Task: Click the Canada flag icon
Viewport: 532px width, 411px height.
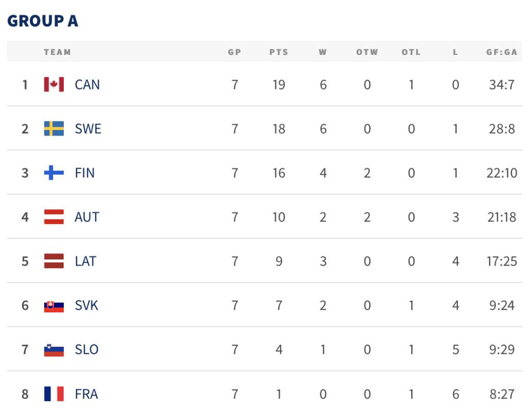Action: pos(54,84)
